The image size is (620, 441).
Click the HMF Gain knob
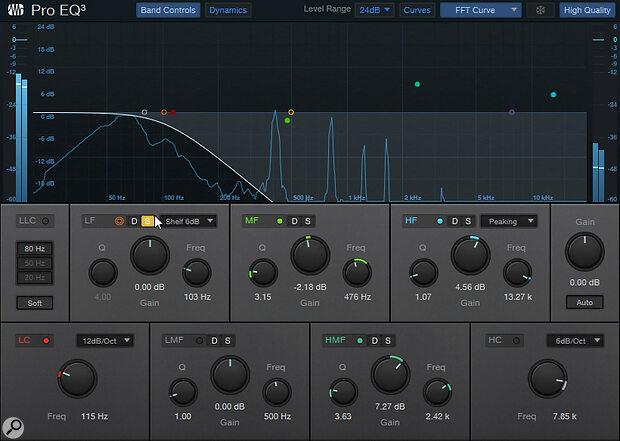(390, 374)
